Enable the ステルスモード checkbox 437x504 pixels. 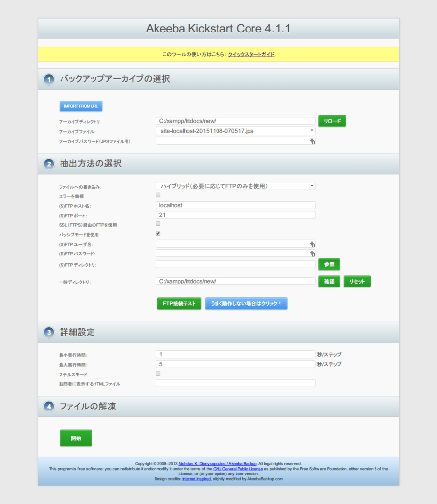pyautogui.click(x=158, y=374)
